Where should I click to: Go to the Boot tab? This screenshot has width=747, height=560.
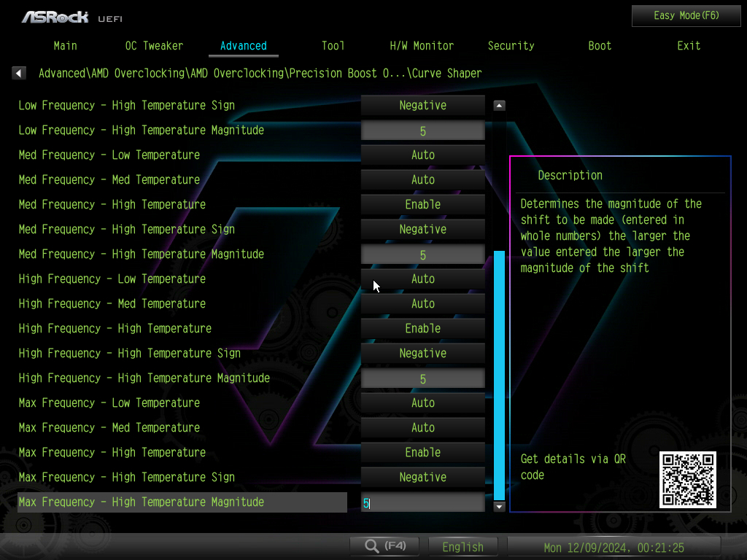click(x=600, y=46)
